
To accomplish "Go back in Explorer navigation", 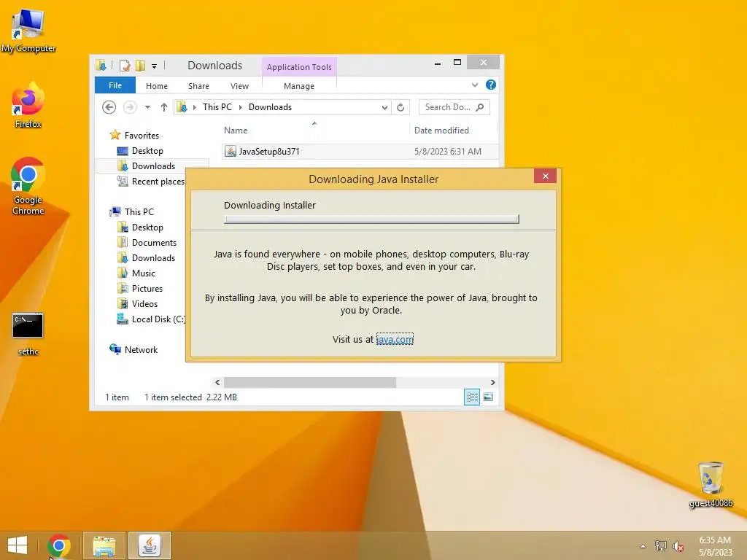I will tap(109, 107).
